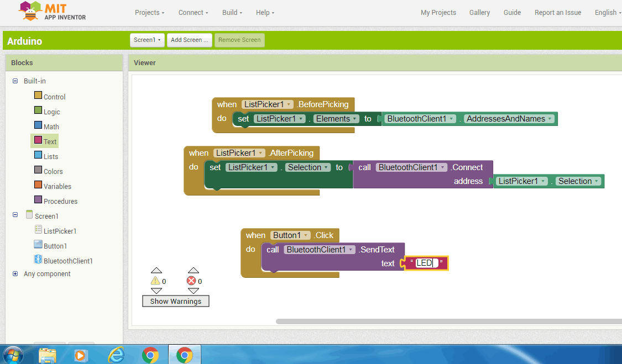Click the BluetoothClient1 Bluetooth icon
This screenshot has width=622, height=364.
38,259
